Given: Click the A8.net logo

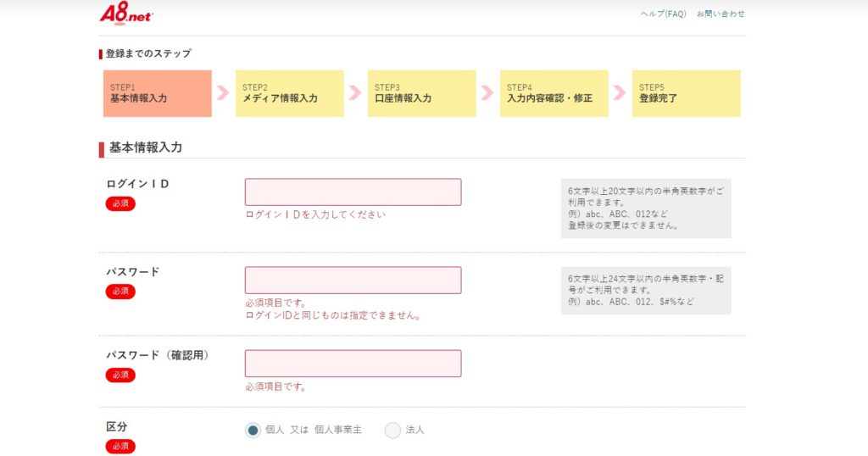Looking at the screenshot, I should (126, 13).
